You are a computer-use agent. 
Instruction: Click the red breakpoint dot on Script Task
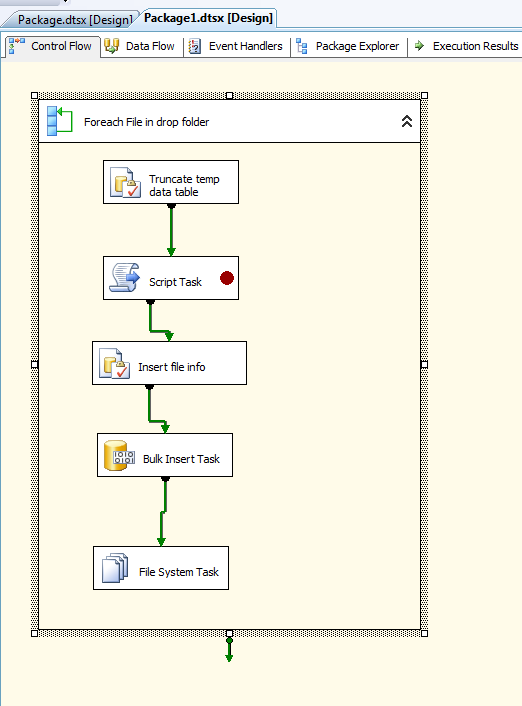227,278
